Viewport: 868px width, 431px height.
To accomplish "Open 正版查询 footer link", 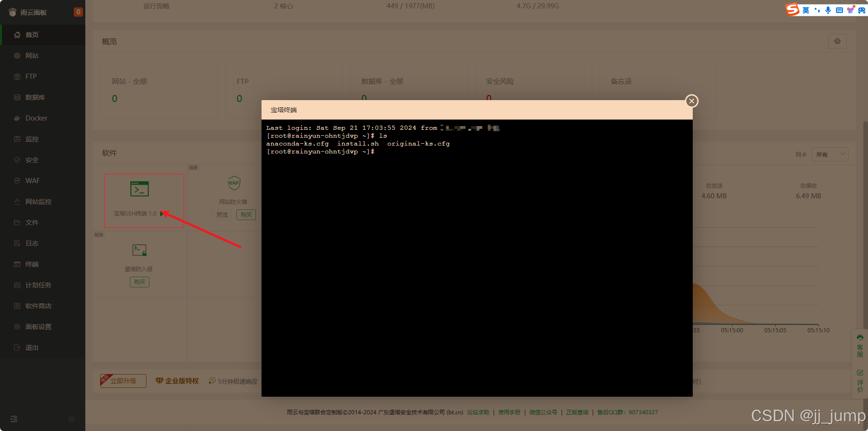I will 577,412.
